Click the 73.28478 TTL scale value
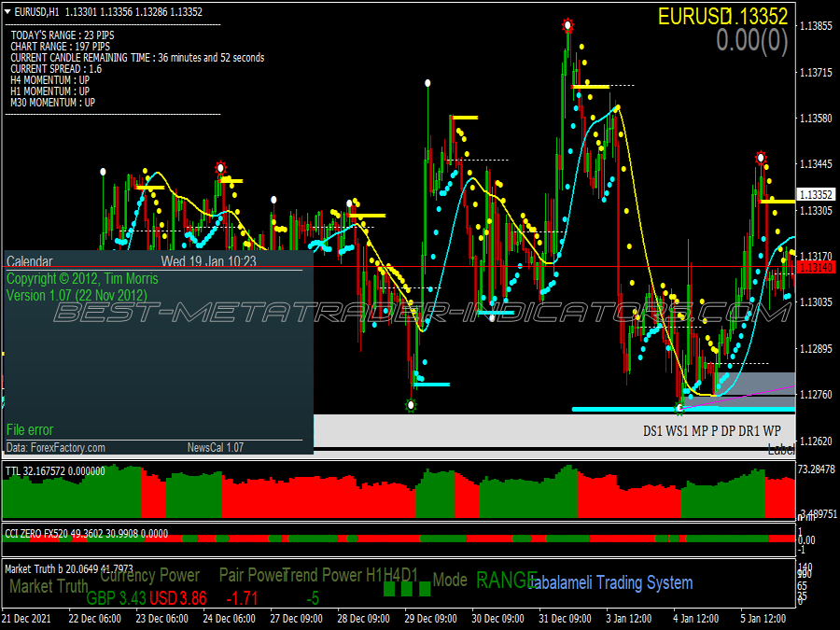The height and width of the screenshot is (630, 840). coord(817,469)
